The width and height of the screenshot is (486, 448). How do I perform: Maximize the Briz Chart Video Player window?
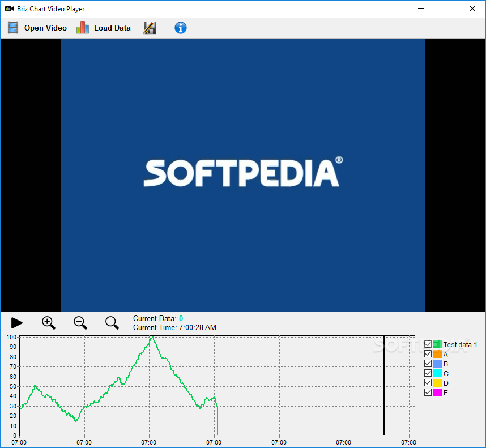(446, 8)
